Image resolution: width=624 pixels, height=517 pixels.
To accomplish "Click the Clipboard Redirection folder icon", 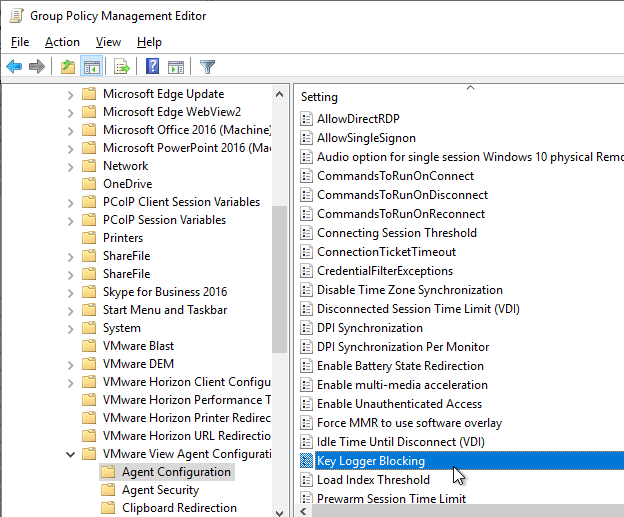I will tap(108, 507).
